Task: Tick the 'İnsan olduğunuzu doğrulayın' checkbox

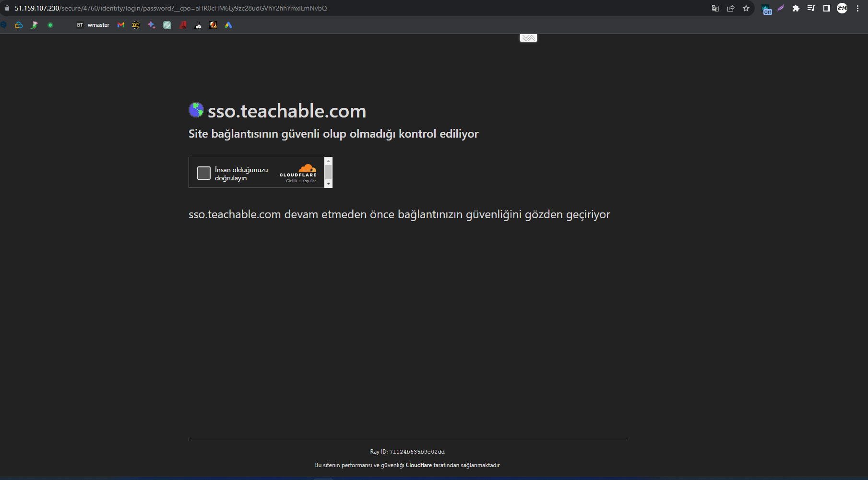Action: coord(204,173)
